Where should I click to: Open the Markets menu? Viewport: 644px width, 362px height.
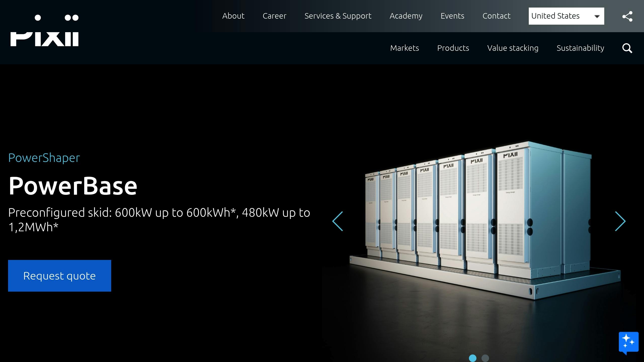coord(404,48)
